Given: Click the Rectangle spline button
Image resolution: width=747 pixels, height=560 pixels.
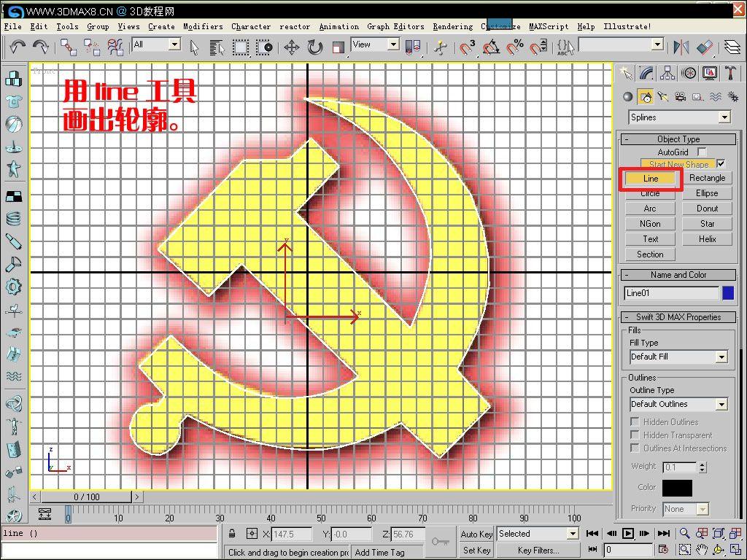Looking at the screenshot, I should (707, 178).
